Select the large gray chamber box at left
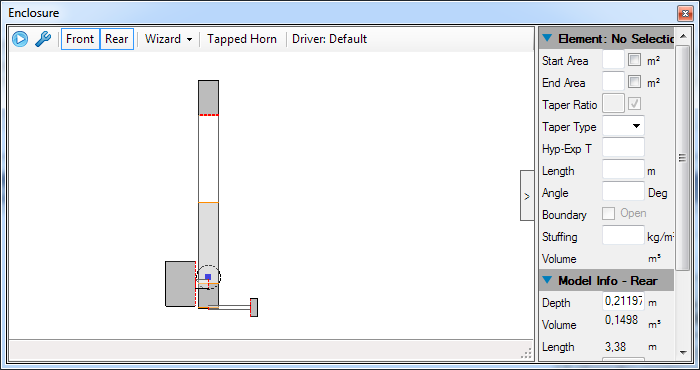Image resolution: width=700 pixels, height=370 pixels. click(180, 284)
